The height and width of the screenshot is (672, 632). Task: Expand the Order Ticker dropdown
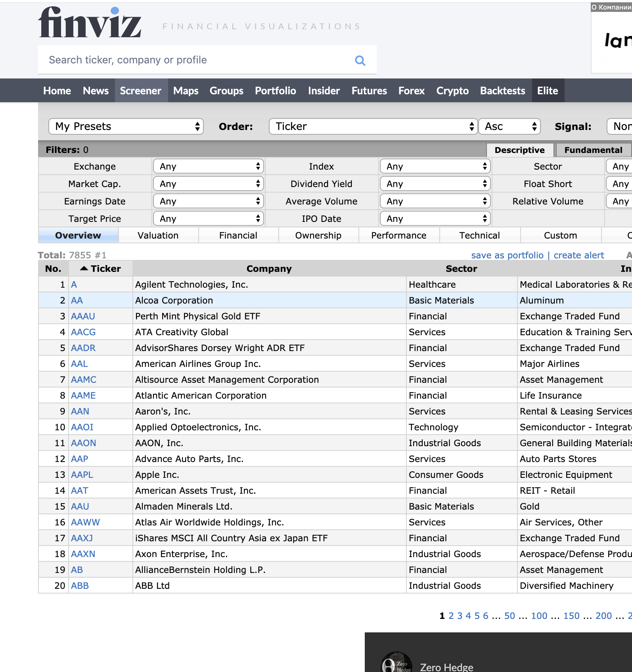[x=373, y=126]
